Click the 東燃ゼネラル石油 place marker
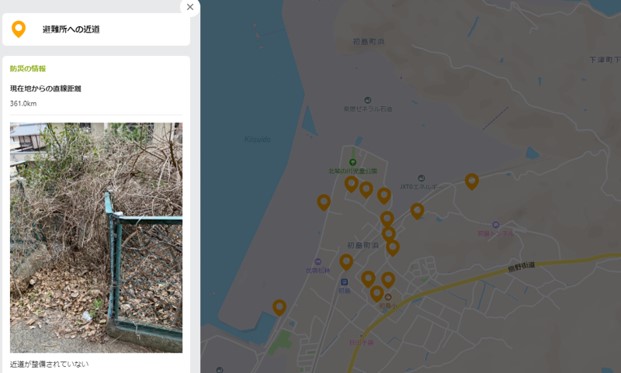 (368, 100)
